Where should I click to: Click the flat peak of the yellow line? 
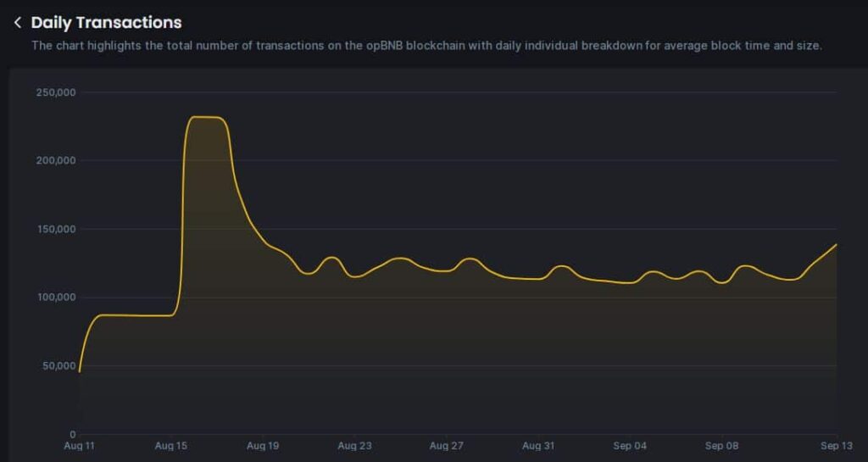206,117
